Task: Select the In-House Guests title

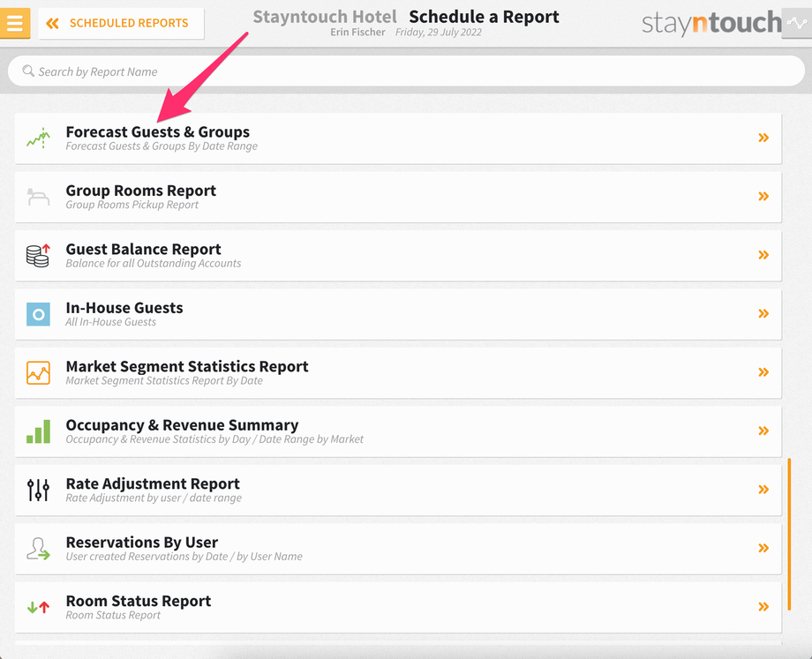Action: tap(124, 308)
